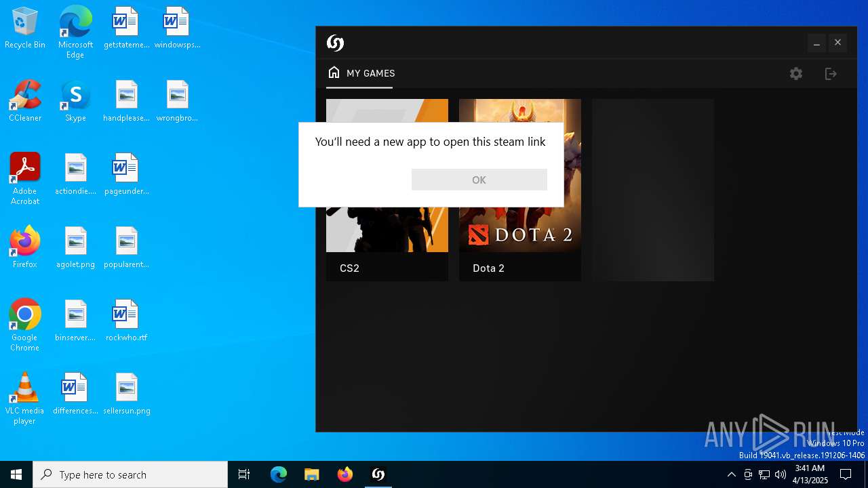868x488 pixels.
Task: Select the actiondie... image file
Action: coord(75,175)
